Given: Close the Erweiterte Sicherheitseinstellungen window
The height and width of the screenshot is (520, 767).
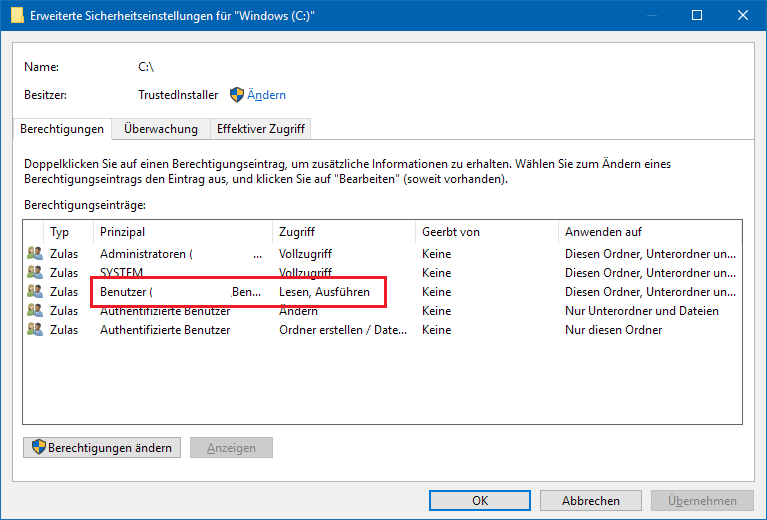Looking at the screenshot, I should coord(743,15).
